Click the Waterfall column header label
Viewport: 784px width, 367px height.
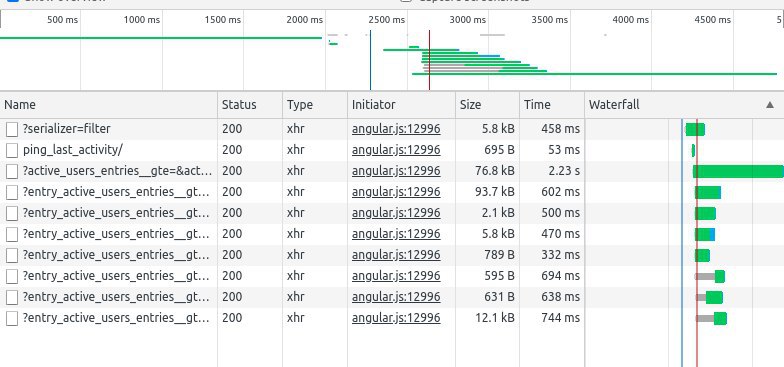(x=614, y=105)
